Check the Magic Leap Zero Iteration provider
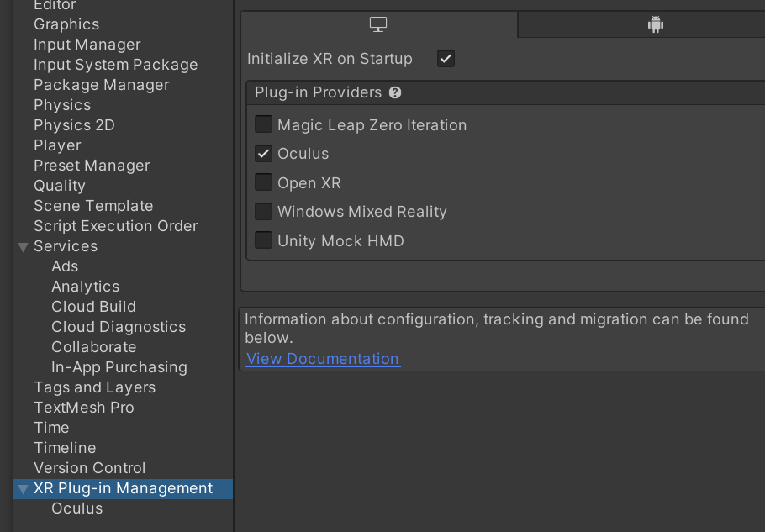The width and height of the screenshot is (765, 532). pos(263,124)
